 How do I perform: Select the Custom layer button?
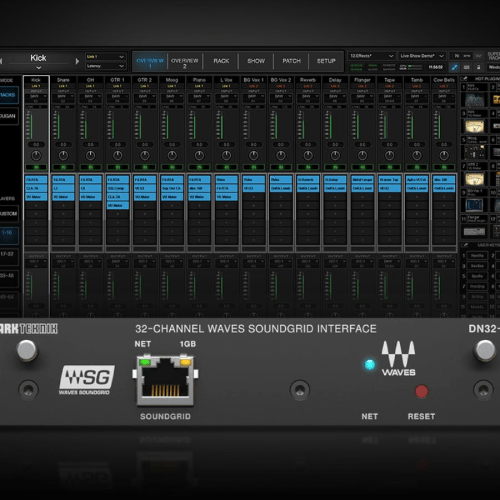coord(8,214)
